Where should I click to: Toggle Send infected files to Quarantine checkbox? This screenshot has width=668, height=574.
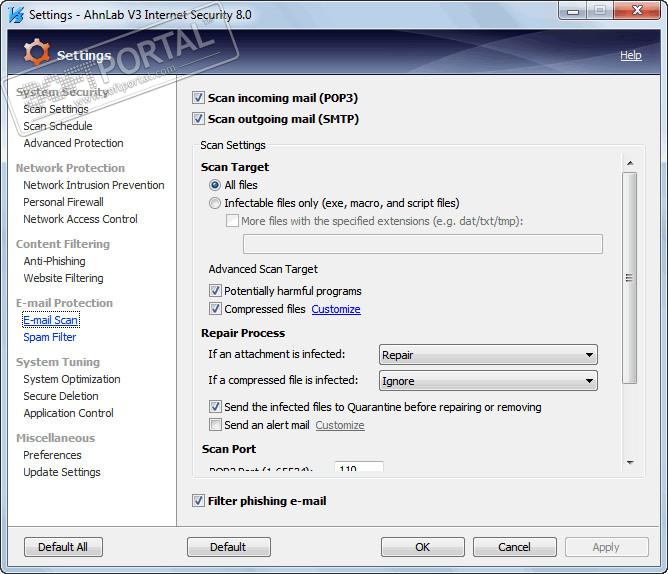click(215, 407)
